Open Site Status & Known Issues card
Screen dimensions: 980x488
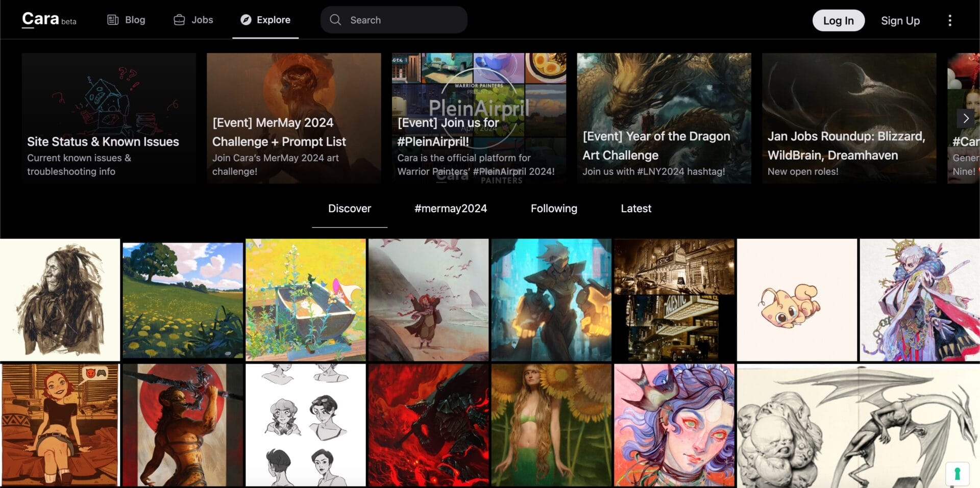coord(109,118)
